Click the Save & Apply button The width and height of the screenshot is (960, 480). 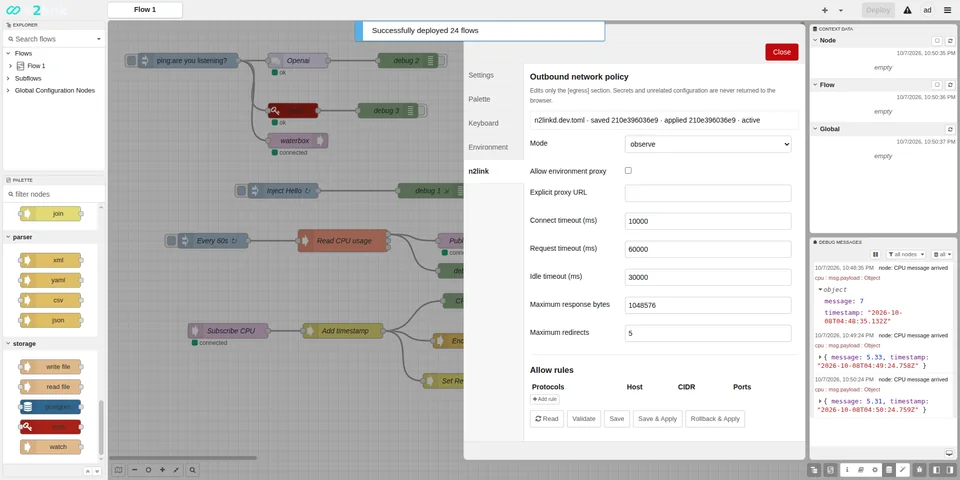(658, 419)
